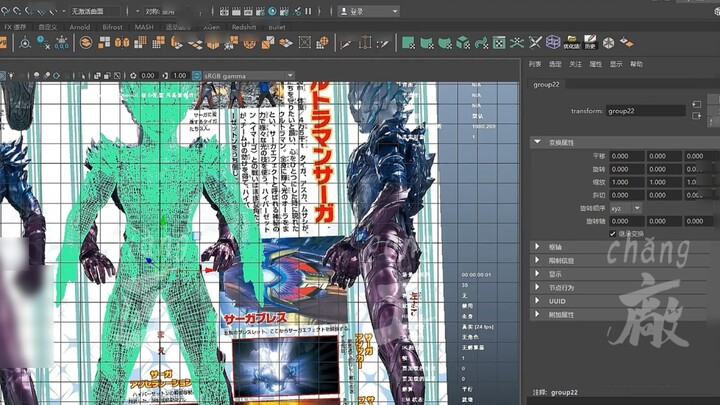Open the Redshift shelf tab
Viewport: 720px width, 405px height.
[244, 27]
